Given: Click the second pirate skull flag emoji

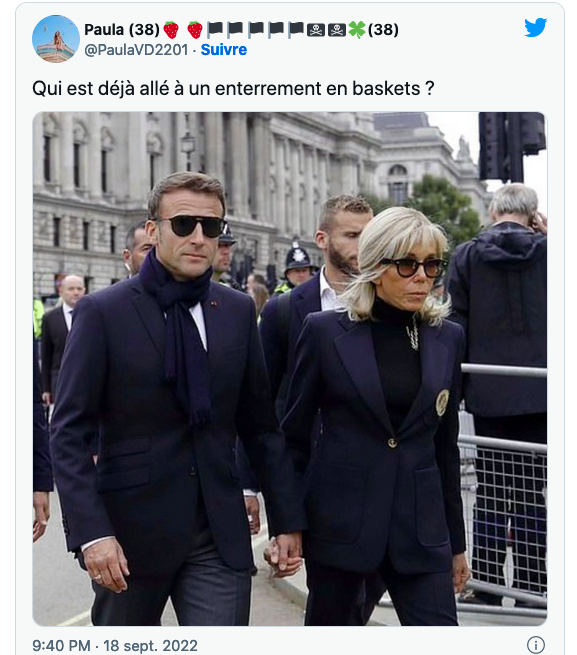Looking at the screenshot, I should 337,30.
